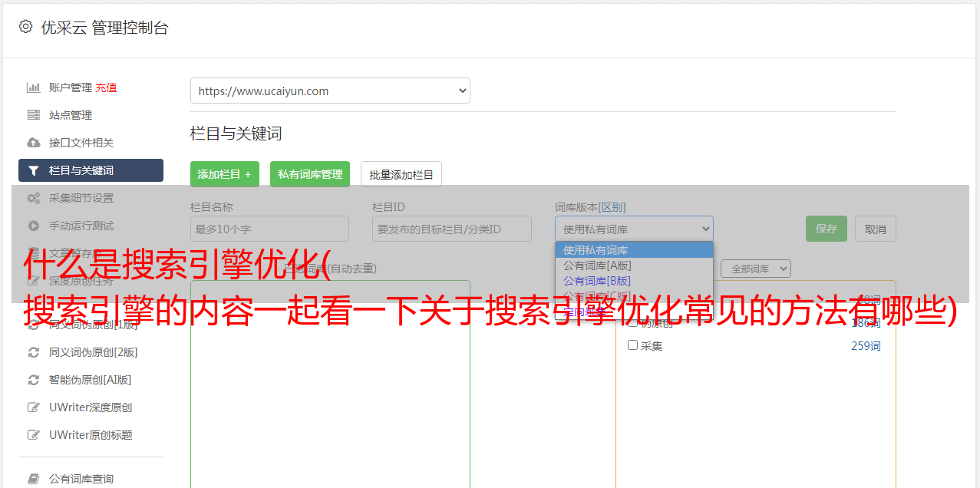Focus the 栏目ID input field
Screen dimensions: 980x488
tap(452, 229)
